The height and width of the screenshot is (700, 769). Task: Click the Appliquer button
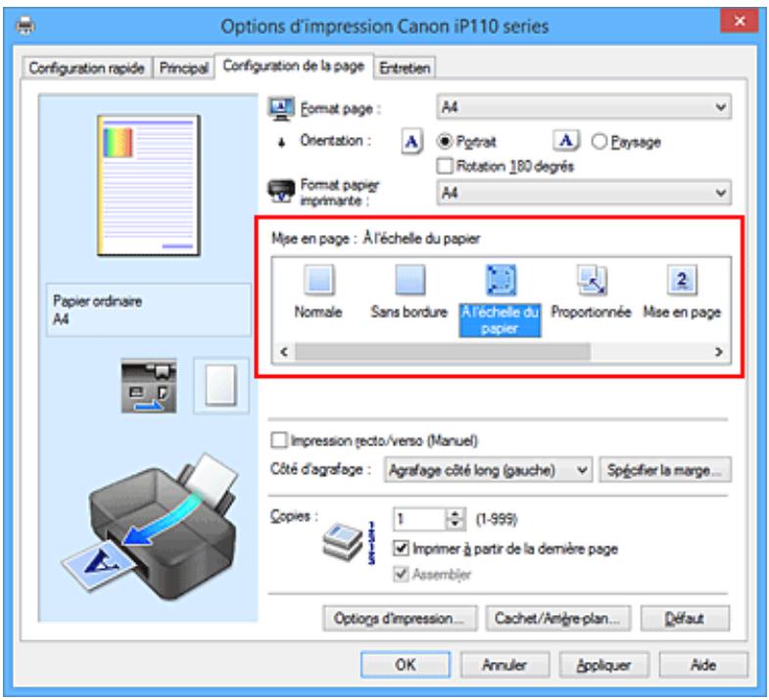pos(604,665)
